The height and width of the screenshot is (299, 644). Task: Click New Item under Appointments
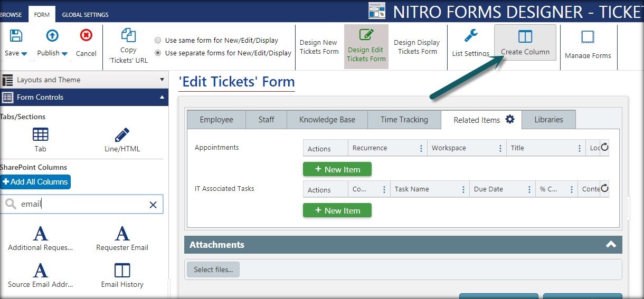tap(337, 169)
